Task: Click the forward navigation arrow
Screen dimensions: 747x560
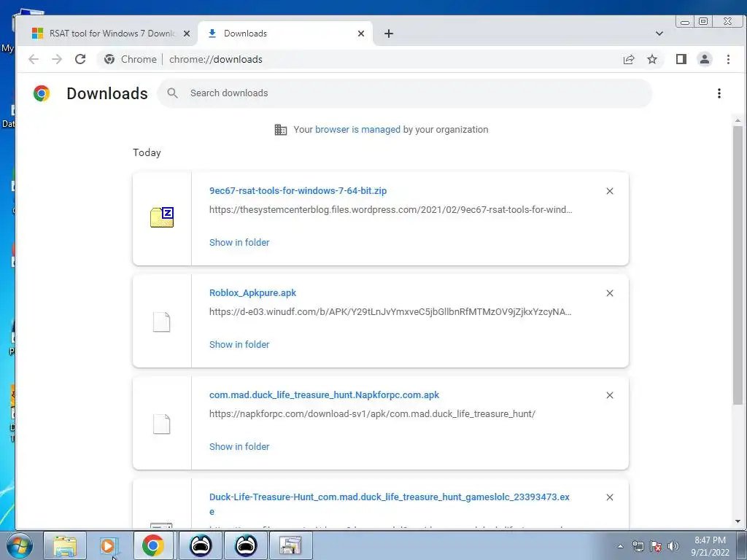Action: tap(57, 59)
